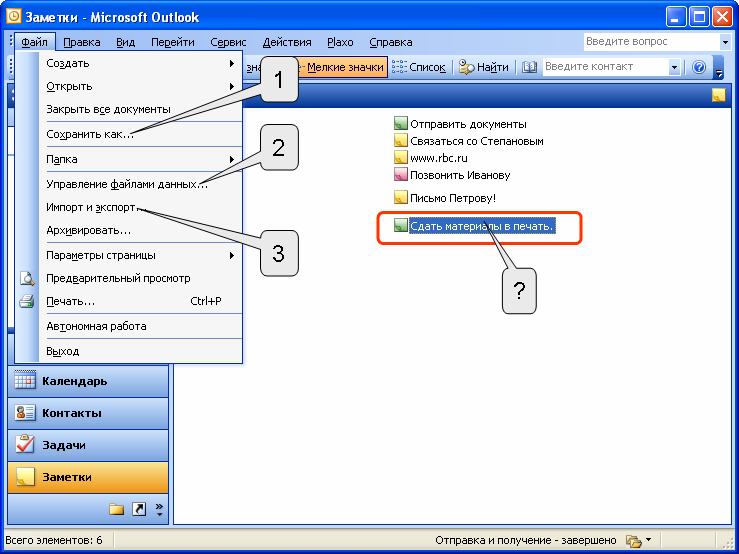Select note Отправить документы
Image resolution: width=739 pixels, height=554 pixels.
[x=468, y=124]
